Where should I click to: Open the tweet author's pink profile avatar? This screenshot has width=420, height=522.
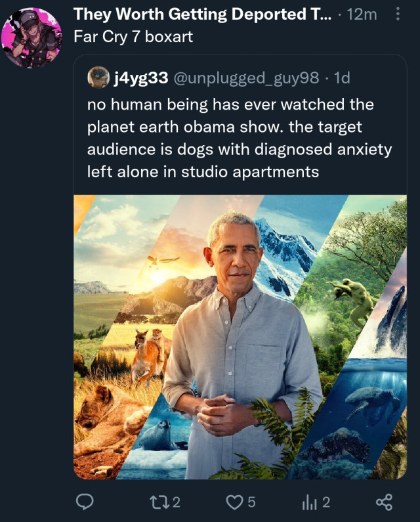pos(31,37)
